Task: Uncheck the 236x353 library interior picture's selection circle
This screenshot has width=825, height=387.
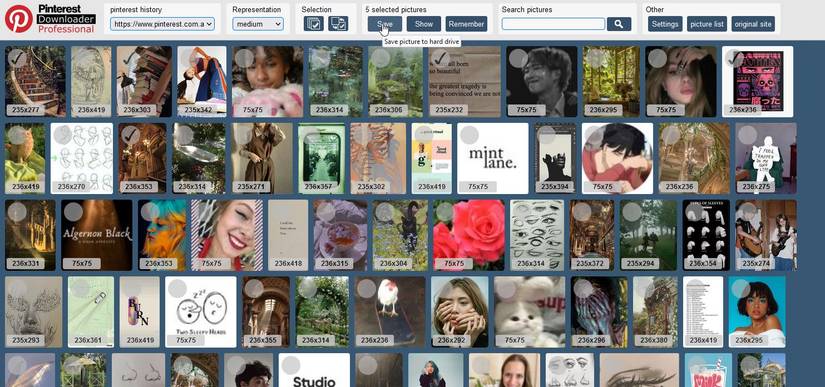Action: click(131, 135)
